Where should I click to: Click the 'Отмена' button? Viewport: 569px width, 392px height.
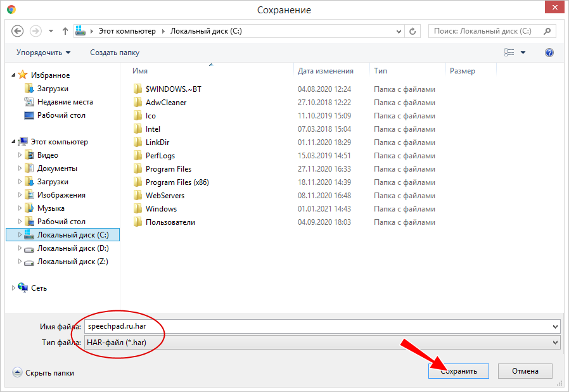(525, 371)
